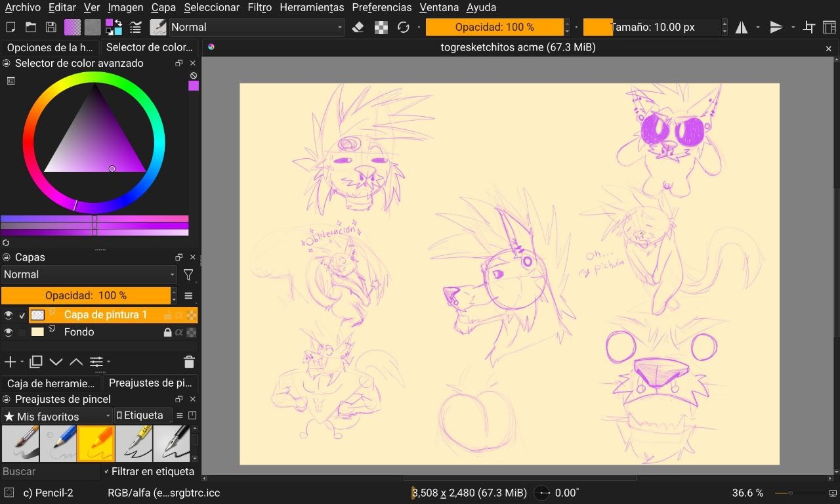Adjust the layer Opacidad slider in Capas
The width and height of the screenshot is (840, 504).
[86, 295]
